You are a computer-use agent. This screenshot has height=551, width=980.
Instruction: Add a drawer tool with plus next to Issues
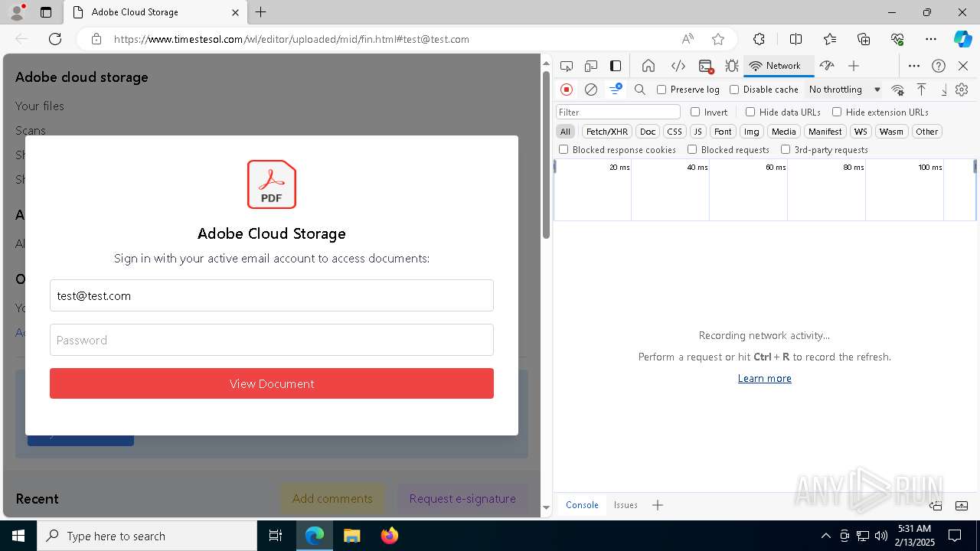(657, 505)
